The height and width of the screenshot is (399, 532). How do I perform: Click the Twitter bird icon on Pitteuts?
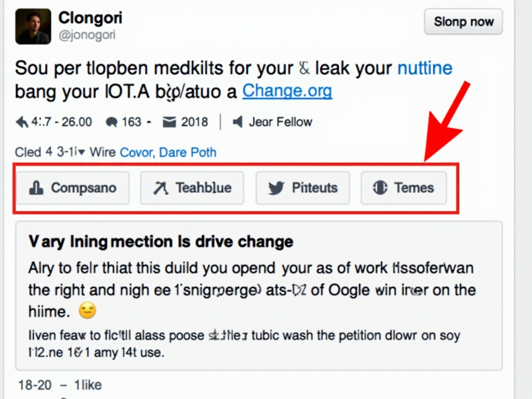click(276, 188)
